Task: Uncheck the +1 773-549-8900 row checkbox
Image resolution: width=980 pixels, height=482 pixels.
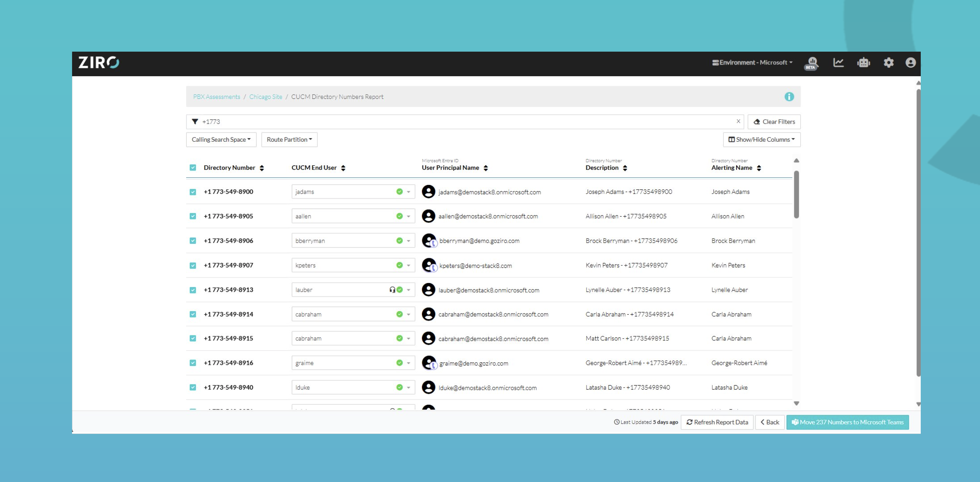Action: point(193,192)
